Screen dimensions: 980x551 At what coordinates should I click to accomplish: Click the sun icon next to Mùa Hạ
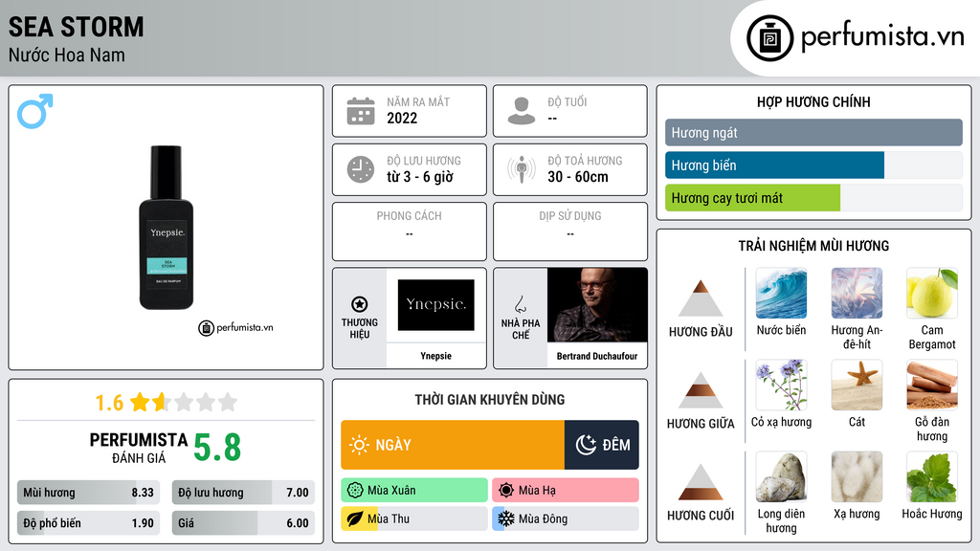(x=506, y=491)
